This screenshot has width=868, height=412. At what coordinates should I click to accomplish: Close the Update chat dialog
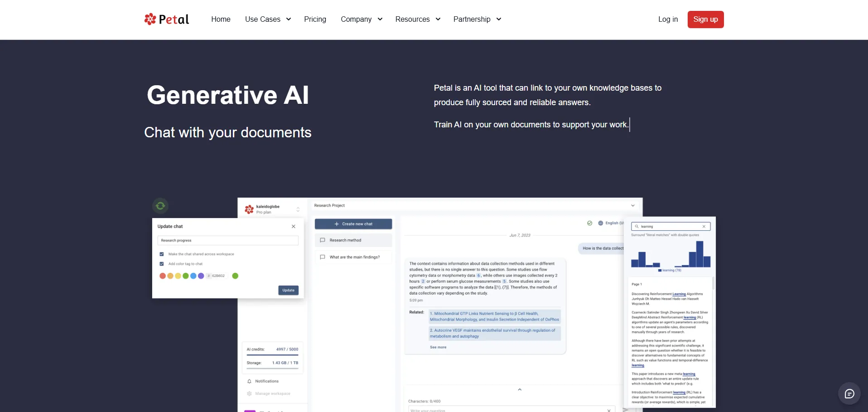pos(294,227)
